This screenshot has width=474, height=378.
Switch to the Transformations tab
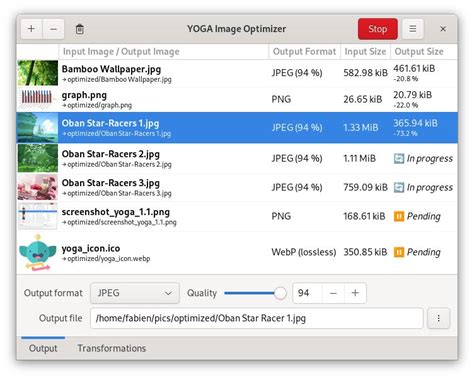click(112, 348)
